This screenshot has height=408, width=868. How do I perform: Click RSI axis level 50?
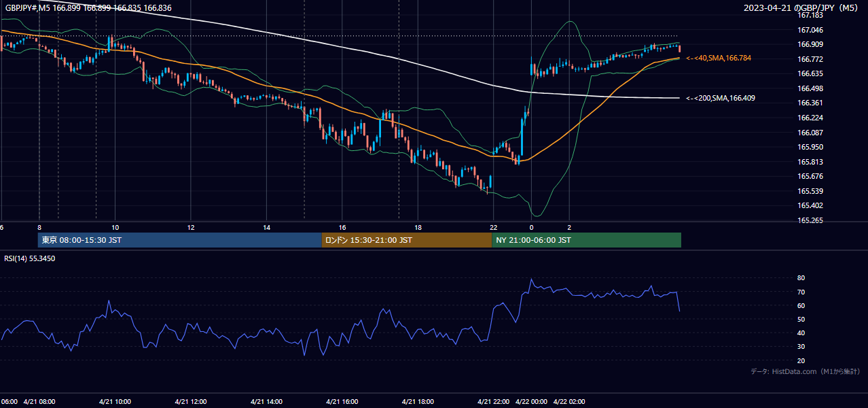pos(801,319)
